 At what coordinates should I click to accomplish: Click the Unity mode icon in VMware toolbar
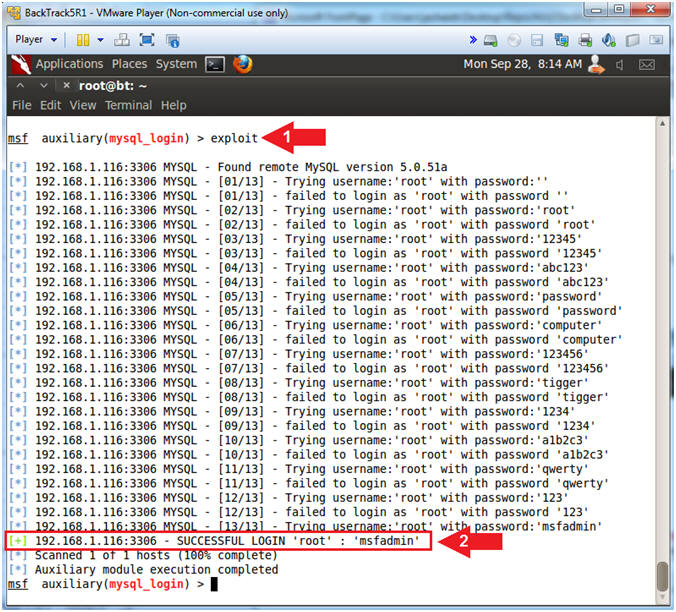tap(173, 41)
